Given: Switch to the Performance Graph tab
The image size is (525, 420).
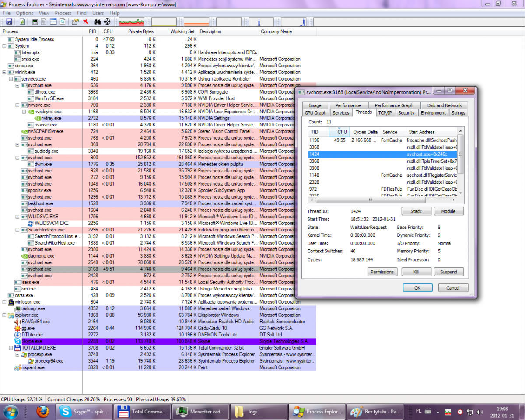Looking at the screenshot, I should coord(394,105).
